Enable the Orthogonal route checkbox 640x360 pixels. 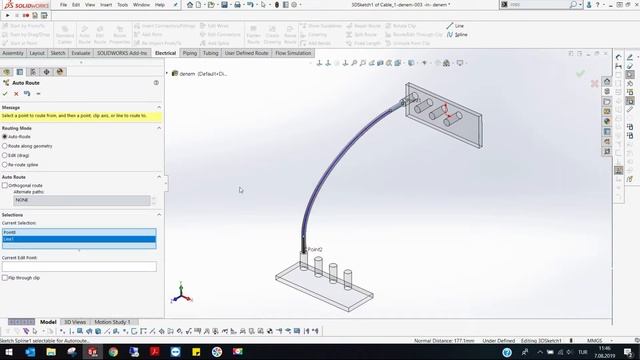click(5, 185)
